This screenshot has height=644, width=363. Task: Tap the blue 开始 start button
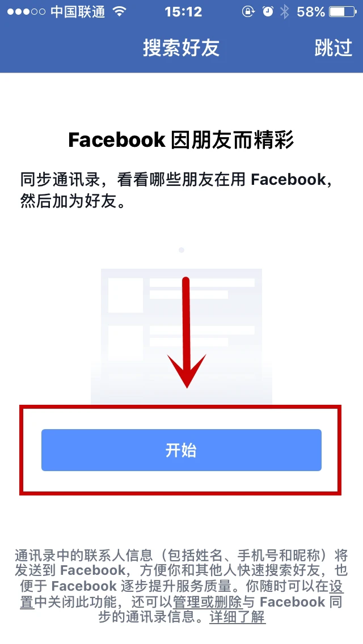[x=181, y=450]
